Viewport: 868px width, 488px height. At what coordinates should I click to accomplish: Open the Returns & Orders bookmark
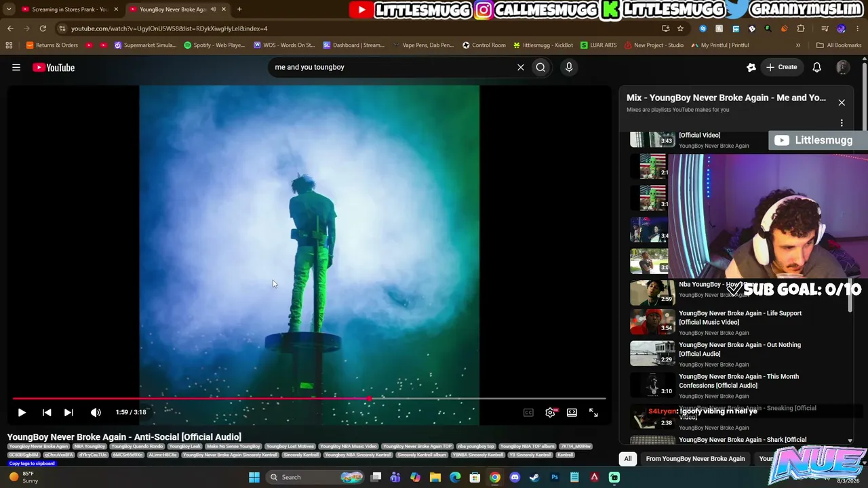52,45
